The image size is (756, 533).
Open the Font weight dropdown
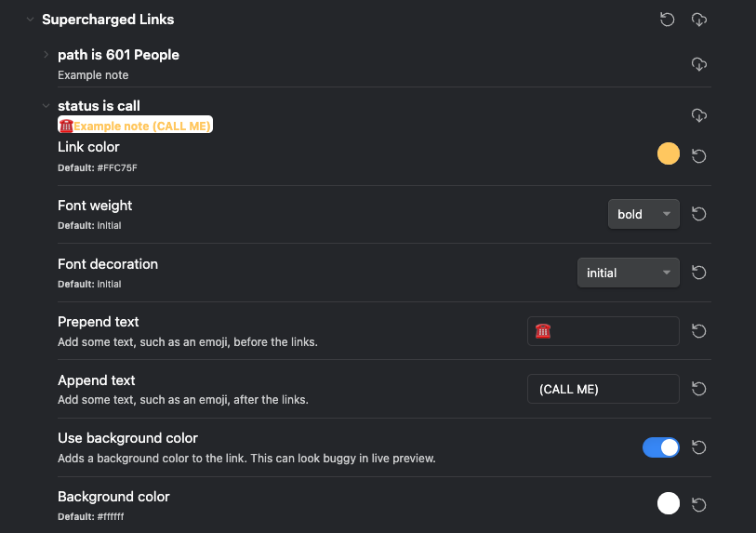(x=643, y=214)
